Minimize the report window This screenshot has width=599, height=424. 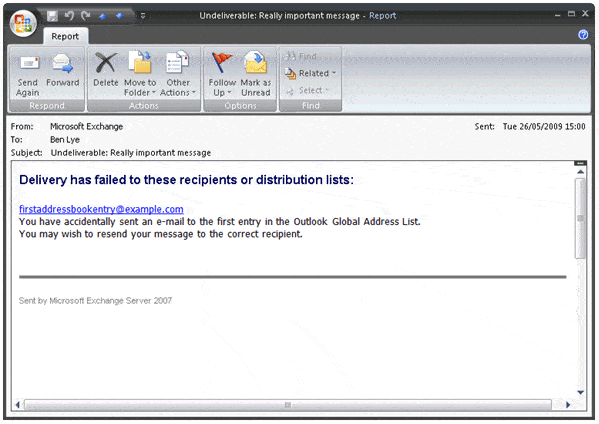tap(557, 15)
